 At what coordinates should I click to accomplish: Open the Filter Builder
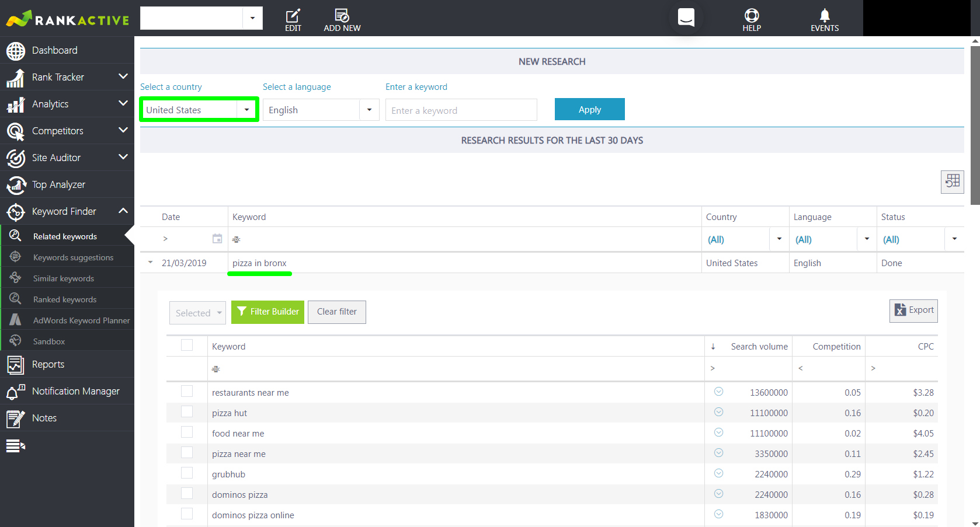tap(267, 312)
